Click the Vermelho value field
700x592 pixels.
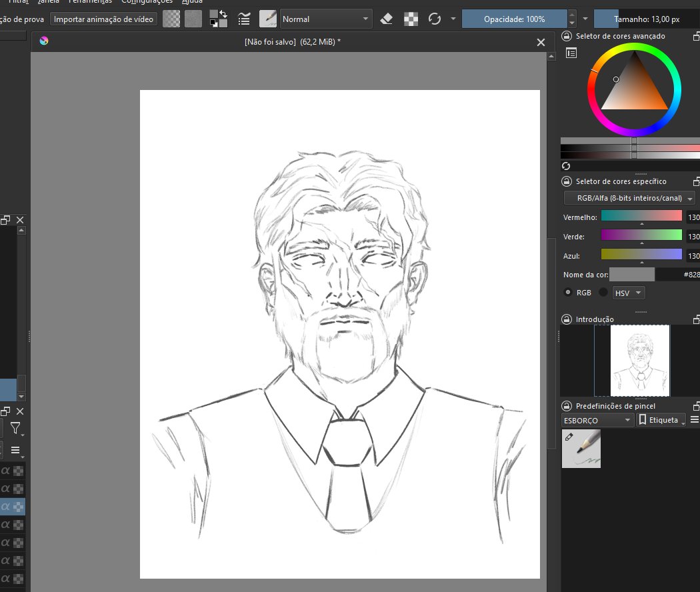point(693,217)
